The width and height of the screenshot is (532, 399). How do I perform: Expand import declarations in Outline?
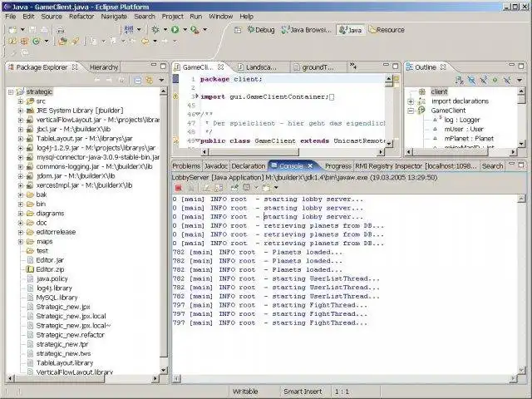412,101
